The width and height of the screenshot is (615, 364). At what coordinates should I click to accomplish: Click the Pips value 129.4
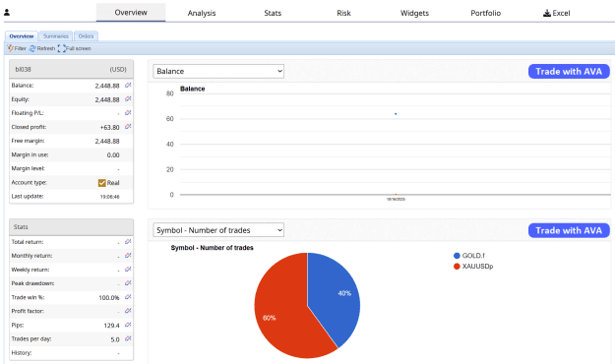pyautogui.click(x=112, y=326)
